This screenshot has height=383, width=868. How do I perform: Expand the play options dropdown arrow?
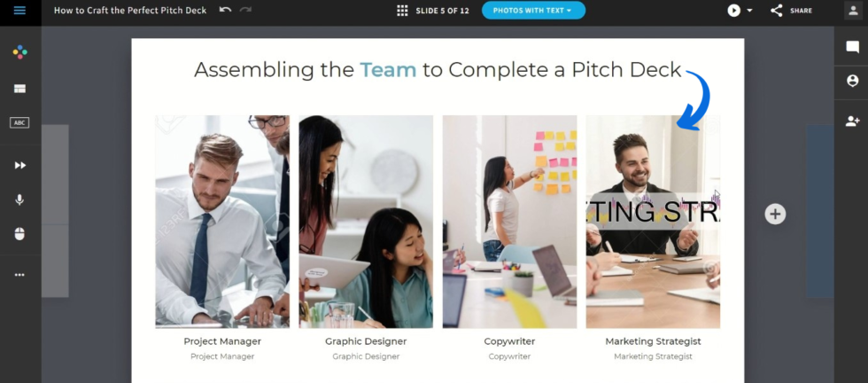(x=749, y=11)
